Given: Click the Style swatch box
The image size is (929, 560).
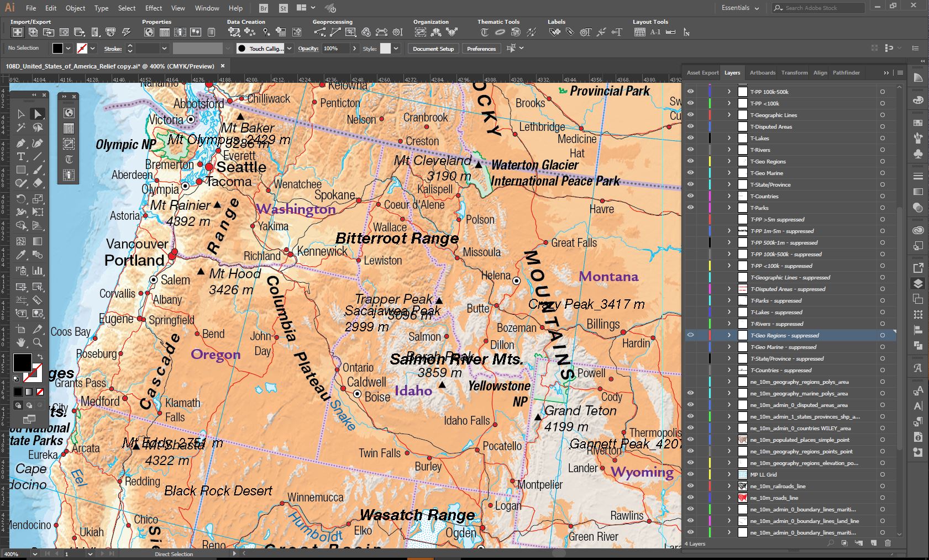Looking at the screenshot, I should tap(385, 49).
